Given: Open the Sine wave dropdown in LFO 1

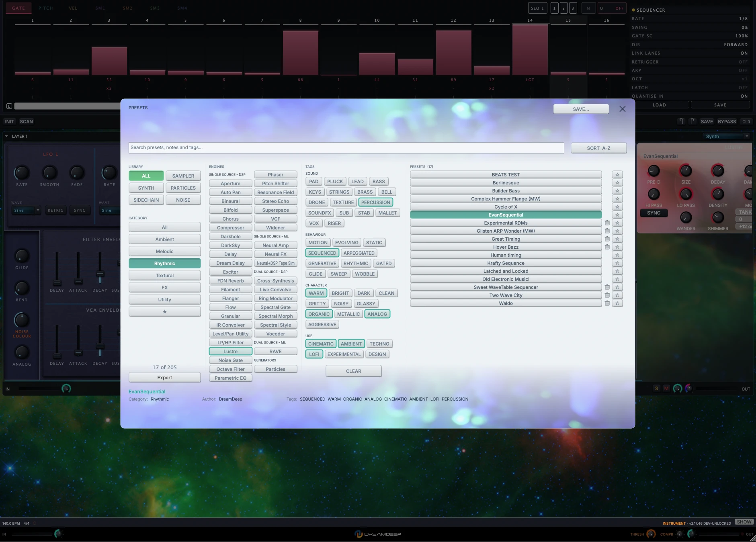Looking at the screenshot, I should click(27, 211).
